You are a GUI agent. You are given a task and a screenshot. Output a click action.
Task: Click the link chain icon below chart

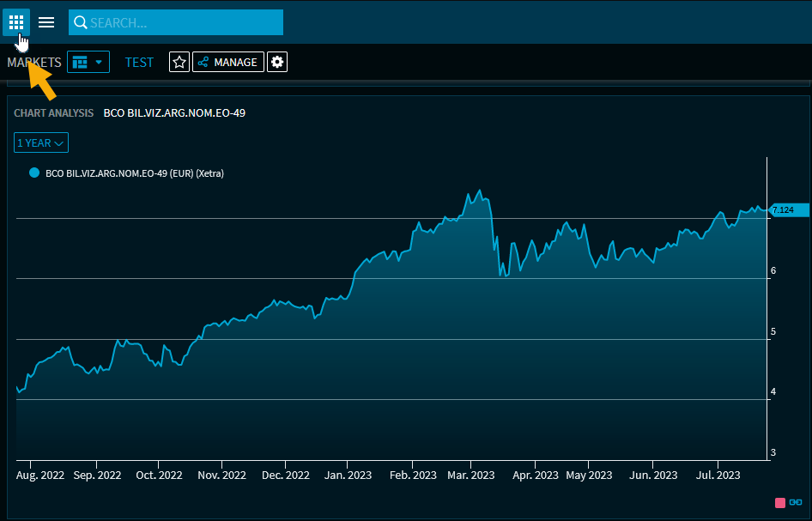click(x=796, y=502)
